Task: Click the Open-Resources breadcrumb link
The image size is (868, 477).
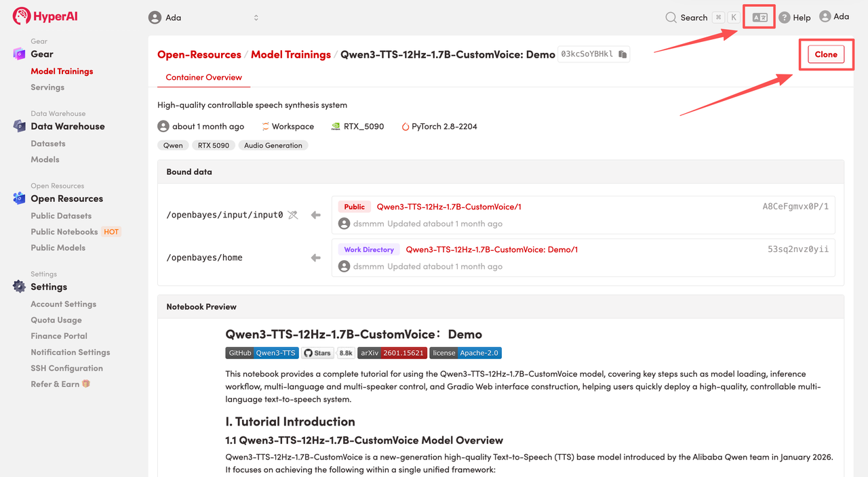Action: (x=199, y=54)
